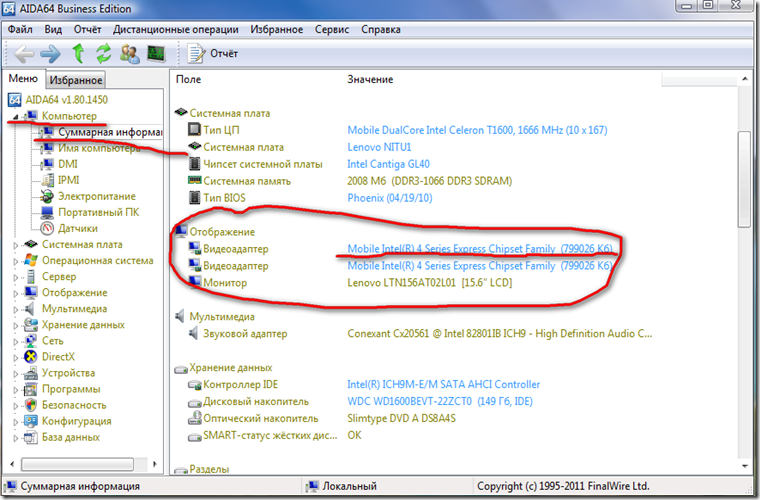Open the Phoenix (04/19/10) BIOS link
This screenshot has width=760, height=500.
[390, 198]
